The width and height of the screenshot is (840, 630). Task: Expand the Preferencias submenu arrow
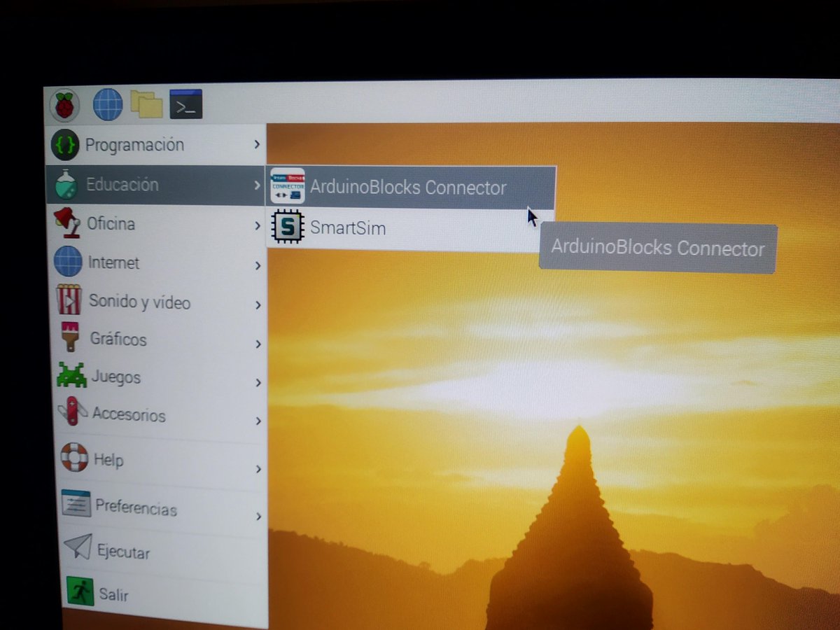point(259,516)
